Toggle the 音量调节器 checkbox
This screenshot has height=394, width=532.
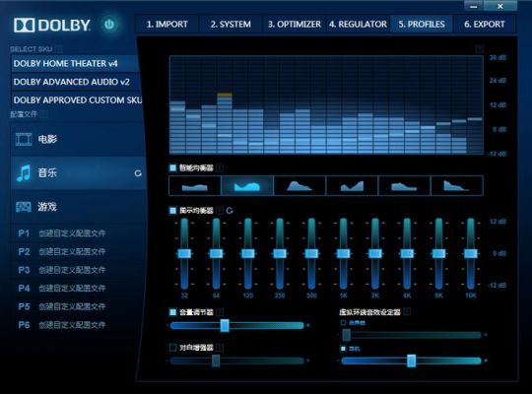click(173, 312)
